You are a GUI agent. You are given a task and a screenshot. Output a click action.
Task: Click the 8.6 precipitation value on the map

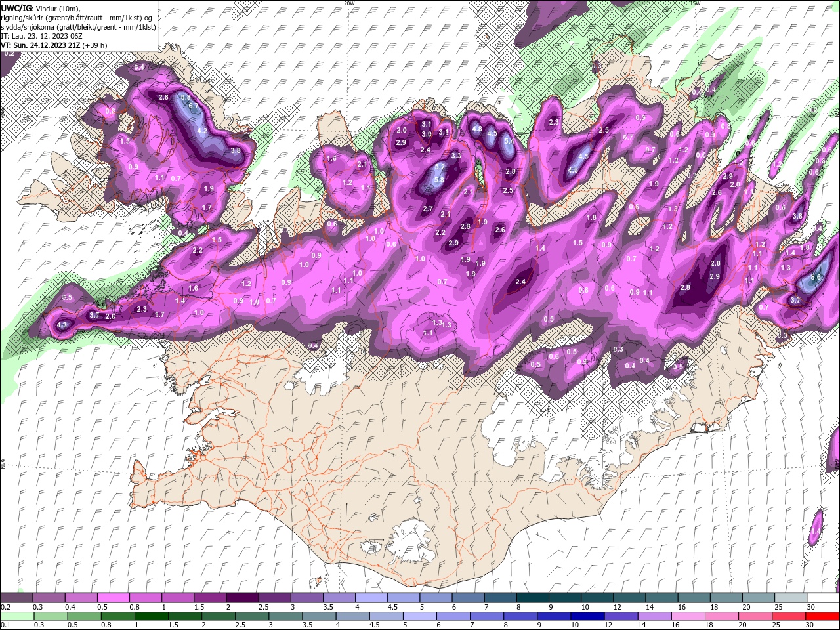click(816, 278)
